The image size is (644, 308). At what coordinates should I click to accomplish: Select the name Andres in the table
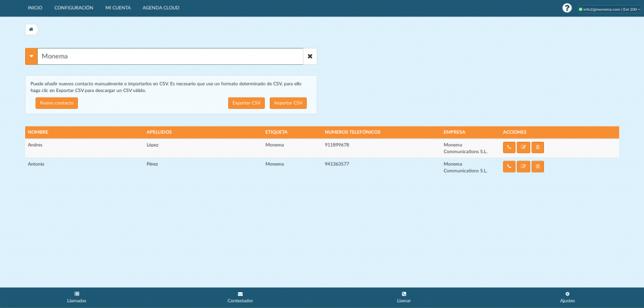[x=35, y=145]
